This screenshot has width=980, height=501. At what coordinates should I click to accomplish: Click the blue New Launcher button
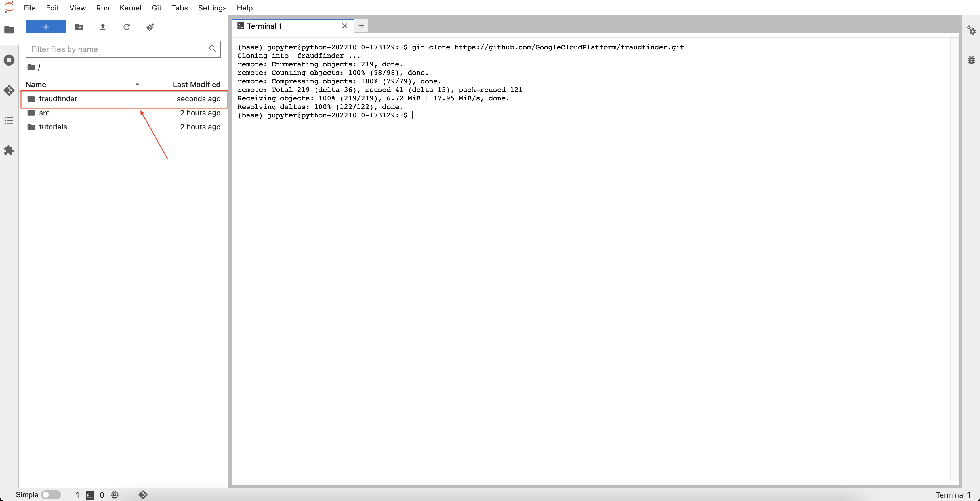click(46, 27)
